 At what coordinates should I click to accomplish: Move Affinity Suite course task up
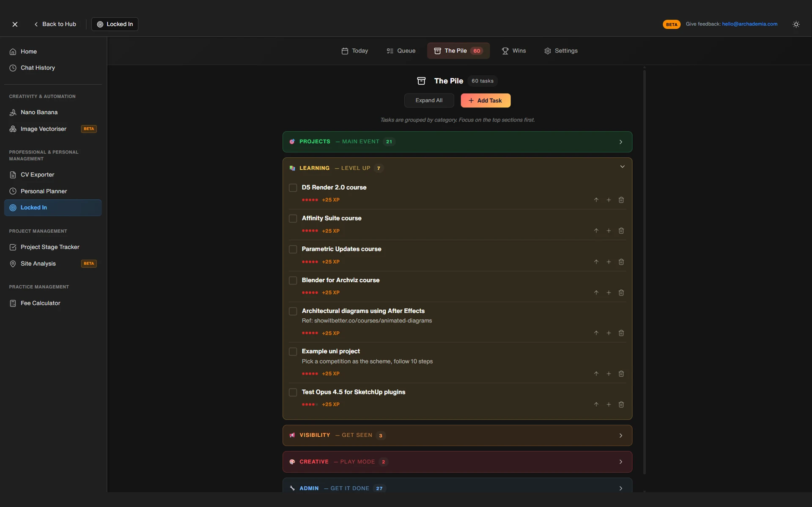pyautogui.click(x=596, y=231)
